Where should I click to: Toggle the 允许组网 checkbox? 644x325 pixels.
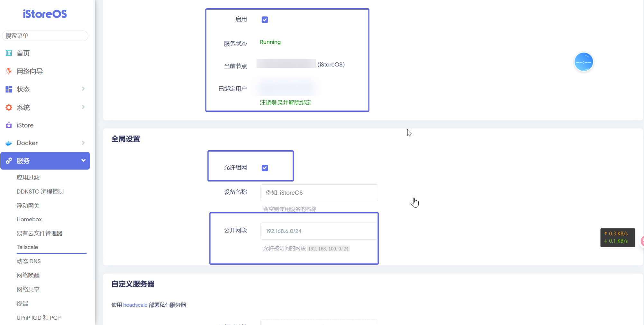[265, 168]
